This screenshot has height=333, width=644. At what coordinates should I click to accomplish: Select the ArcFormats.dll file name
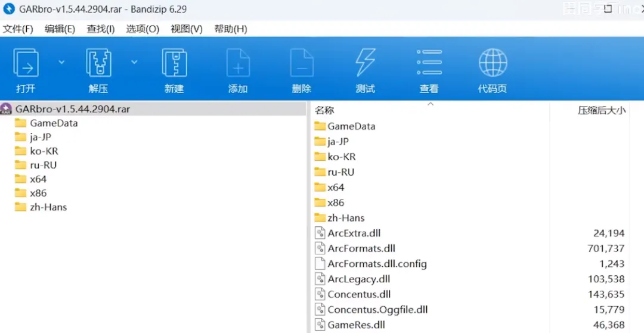click(x=361, y=248)
